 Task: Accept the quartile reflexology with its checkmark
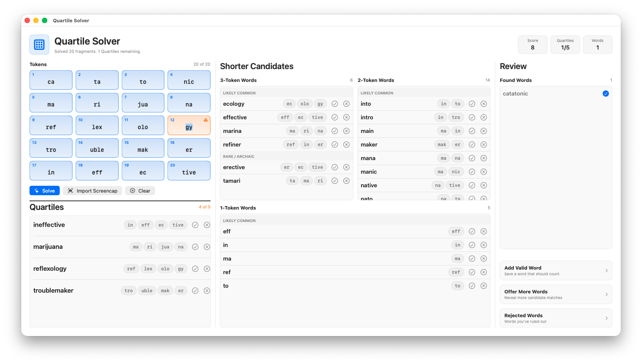pos(195,269)
